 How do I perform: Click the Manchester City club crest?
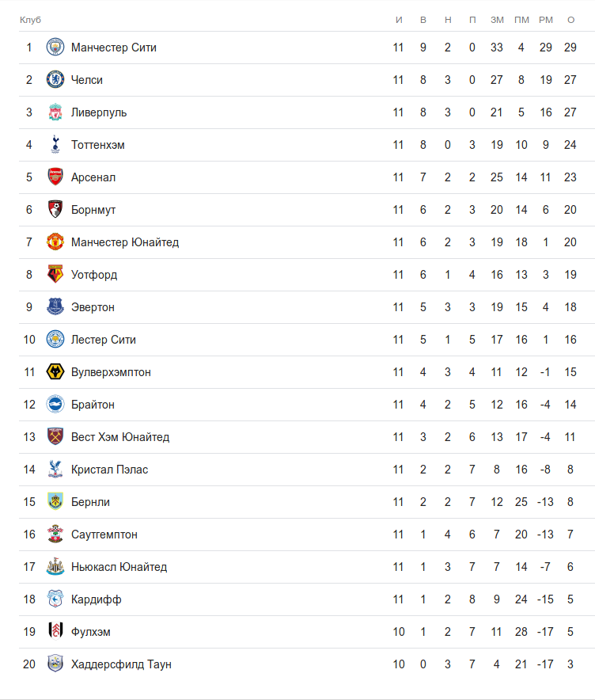click(55, 48)
